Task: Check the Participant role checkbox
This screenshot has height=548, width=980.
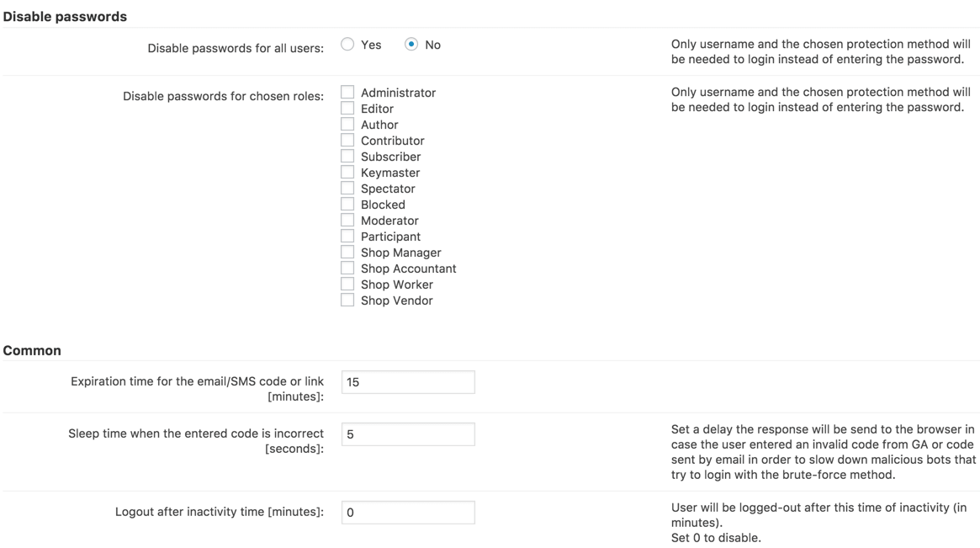Action: pyautogui.click(x=347, y=236)
